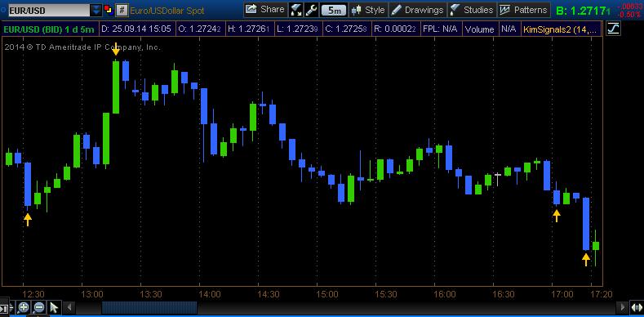Open the 5m timeframe selector
This screenshot has width=644, height=317.
point(334,11)
